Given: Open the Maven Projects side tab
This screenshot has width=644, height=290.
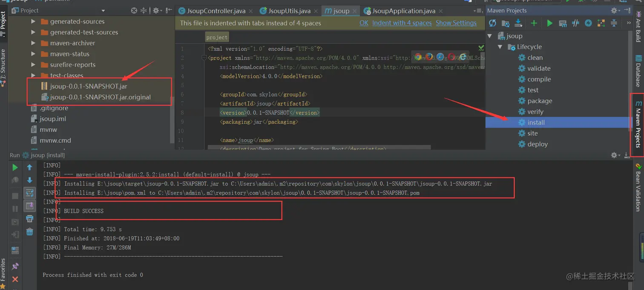Looking at the screenshot, I should (638, 124).
